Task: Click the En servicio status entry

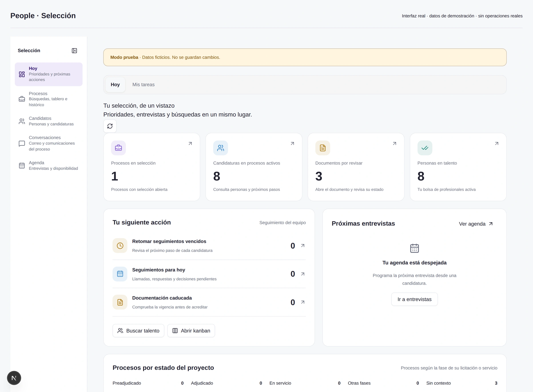Action: [305, 383]
